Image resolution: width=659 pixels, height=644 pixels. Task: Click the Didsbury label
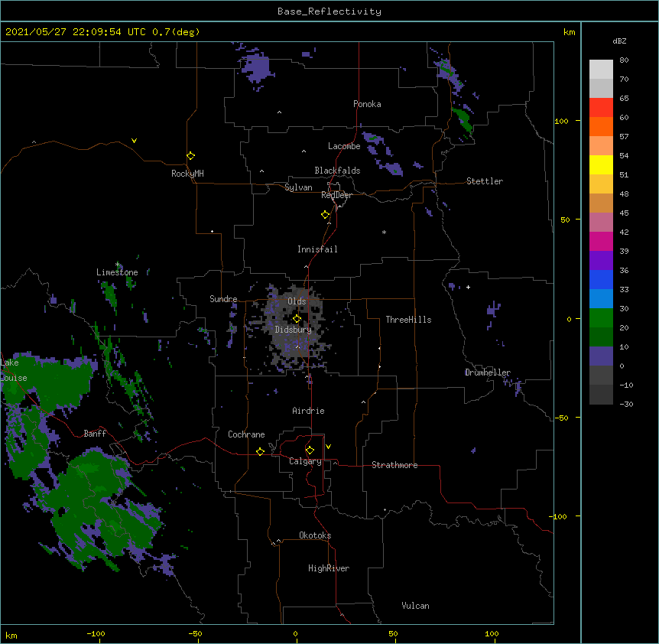(294, 330)
